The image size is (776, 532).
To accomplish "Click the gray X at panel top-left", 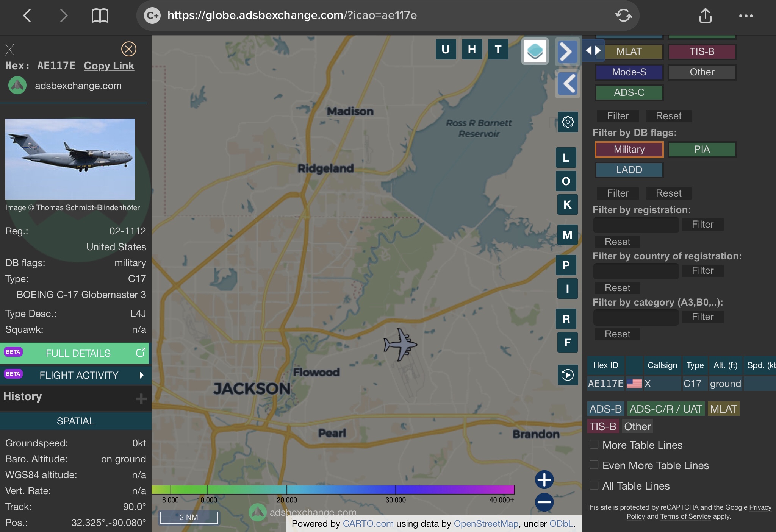I will [x=10, y=50].
